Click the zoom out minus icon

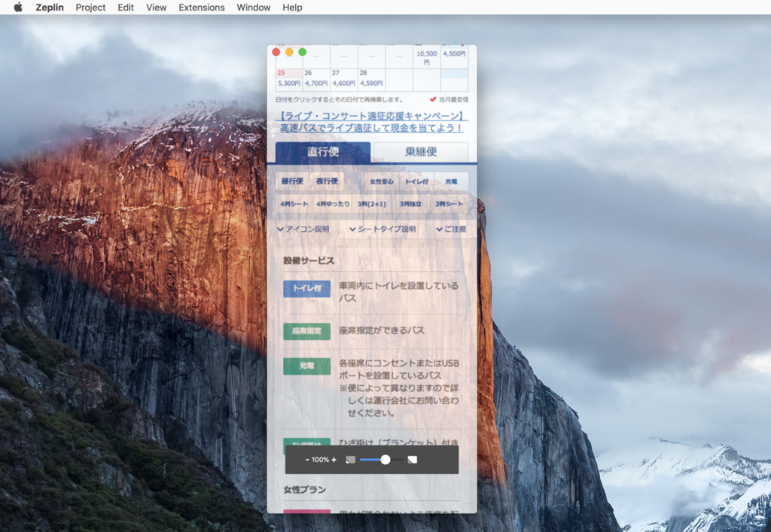[x=306, y=459]
